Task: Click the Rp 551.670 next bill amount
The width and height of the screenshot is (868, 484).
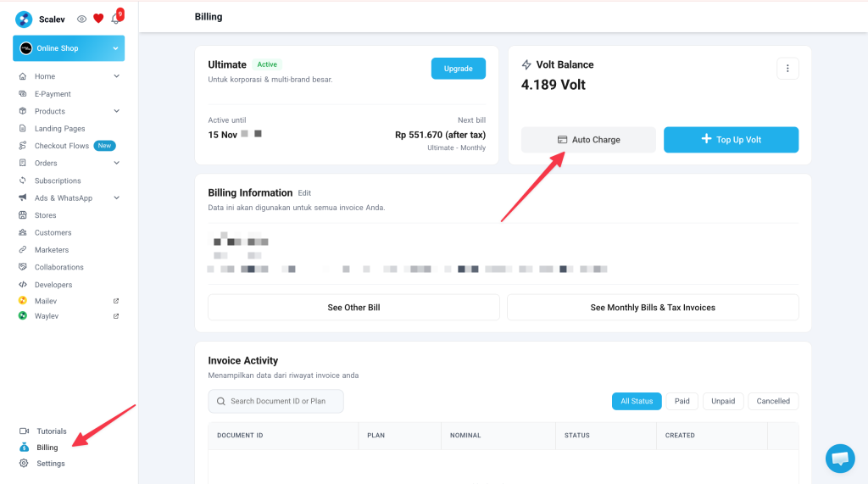Action: coord(440,135)
